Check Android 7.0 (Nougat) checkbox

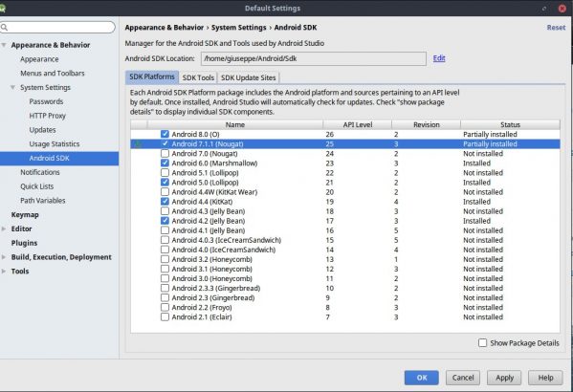coord(165,153)
